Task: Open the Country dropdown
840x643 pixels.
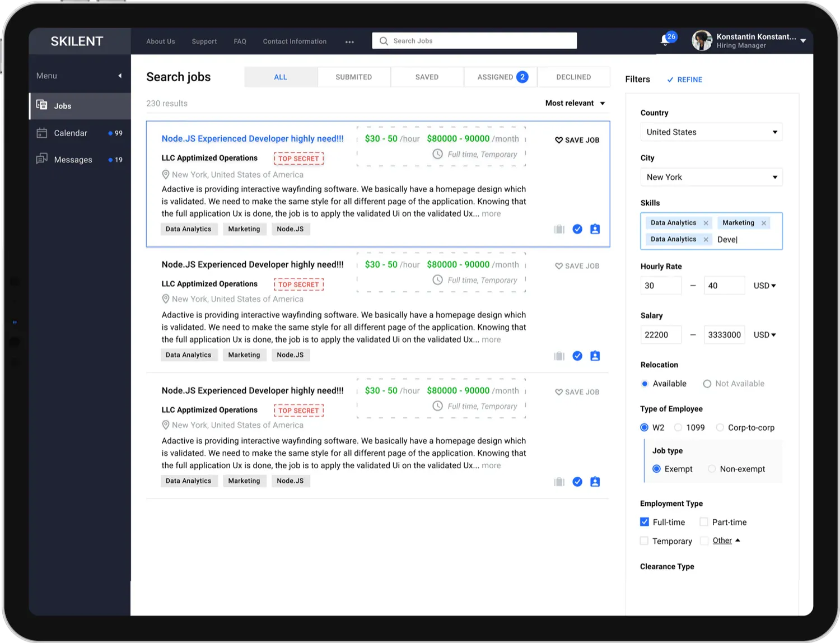Action: (x=711, y=132)
